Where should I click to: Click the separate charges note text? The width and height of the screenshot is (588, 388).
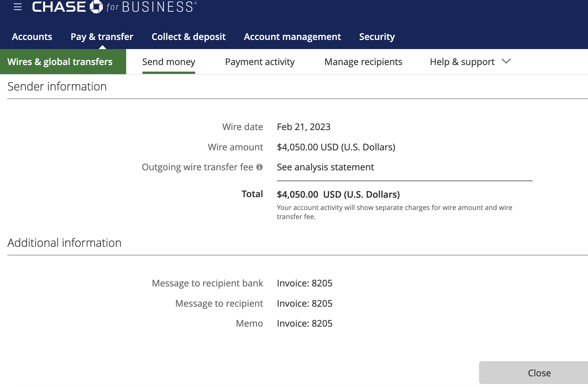[x=394, y=212]
